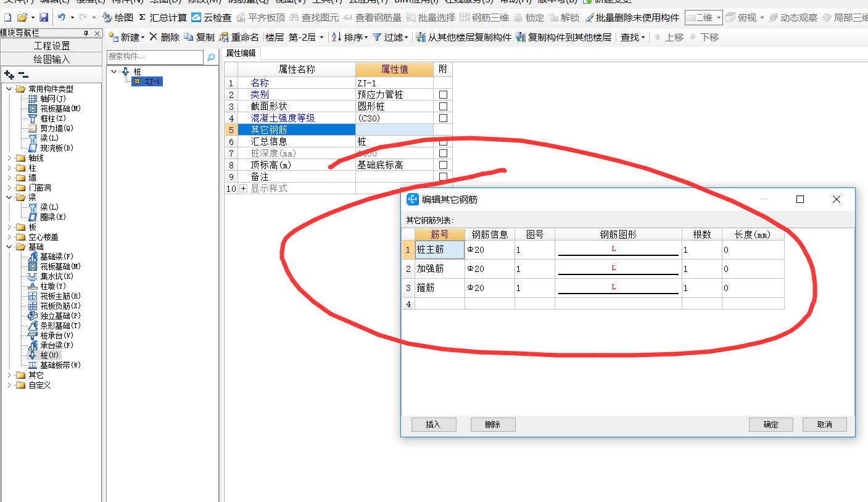Click 从其他楼层复制构件
868x502 pixels.
click(464, 37)
